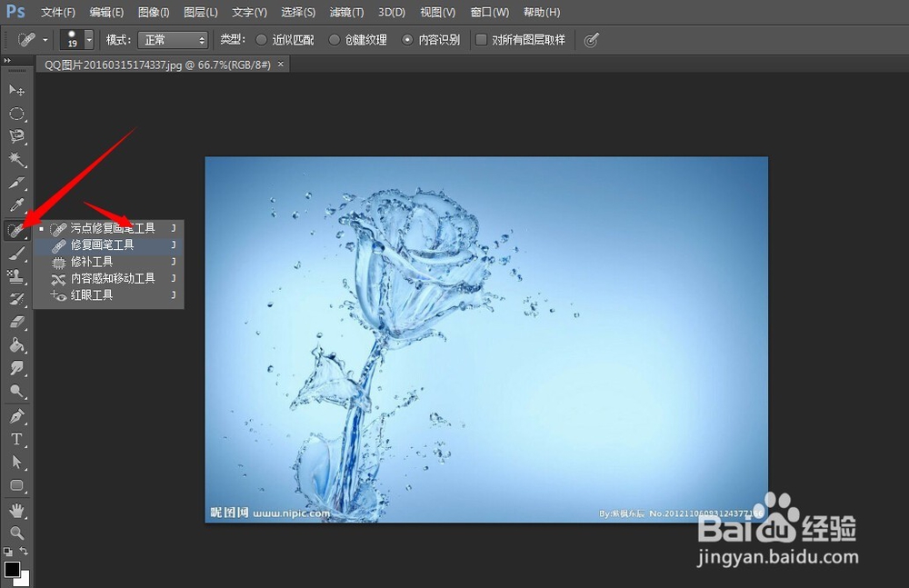
Task: Open the 视图(V) menu
Action: pyautogui.click(x=438, y=12)
